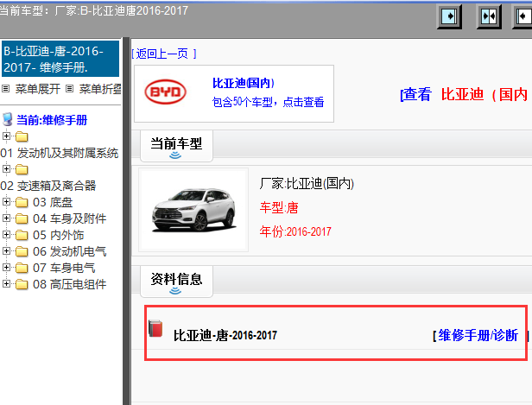Click the folder icon for 07 车身电气
The height and width of the screenshot is (405, 532).
point(22,268)
